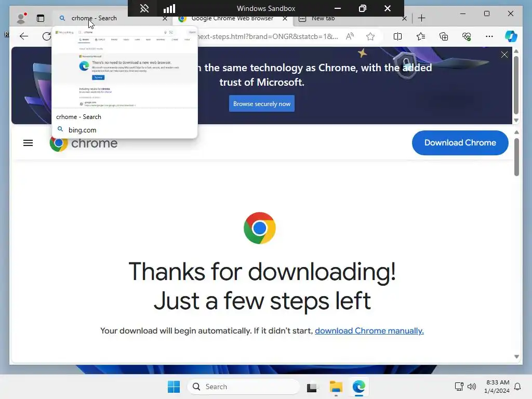The height and width of the screenshot is (399, 532).
Task: Open split screen view
Action: [397, 36]
